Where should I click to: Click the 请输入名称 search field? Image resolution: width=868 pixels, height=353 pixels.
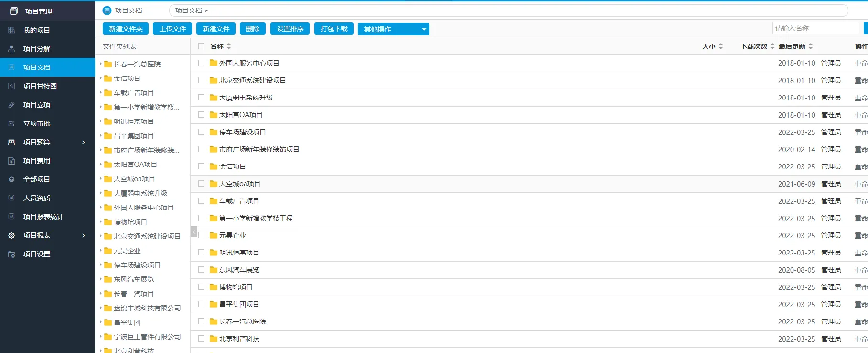pos(815,29)
